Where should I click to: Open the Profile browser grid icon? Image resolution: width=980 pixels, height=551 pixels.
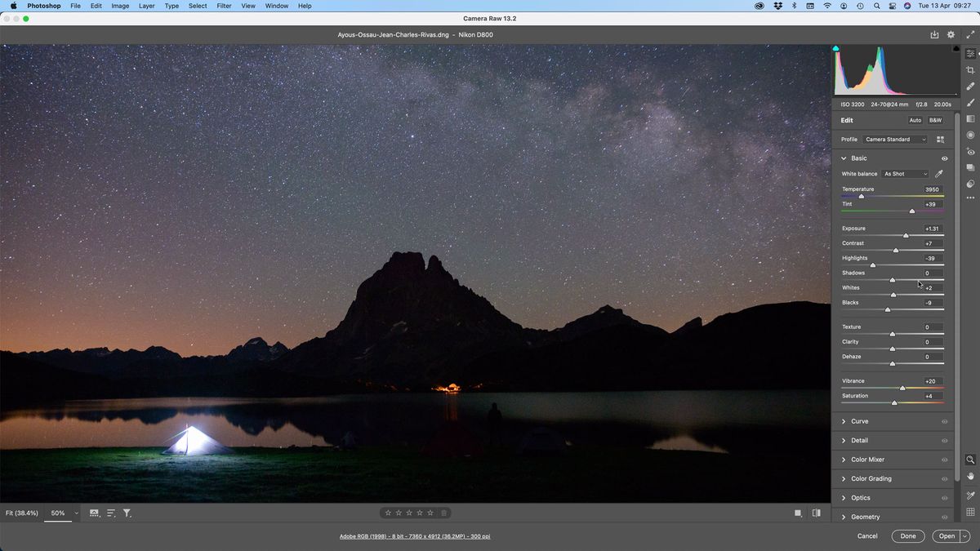tap(941, 139)
